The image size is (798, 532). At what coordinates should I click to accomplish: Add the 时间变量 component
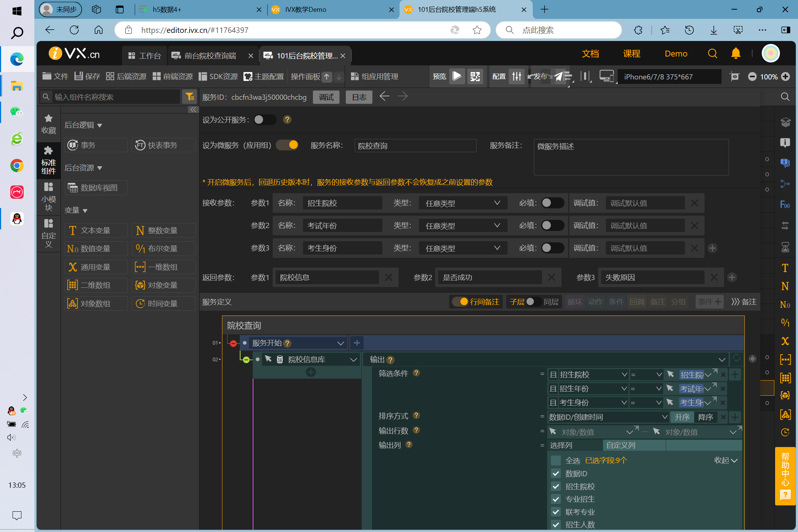[x=163, y=304]
